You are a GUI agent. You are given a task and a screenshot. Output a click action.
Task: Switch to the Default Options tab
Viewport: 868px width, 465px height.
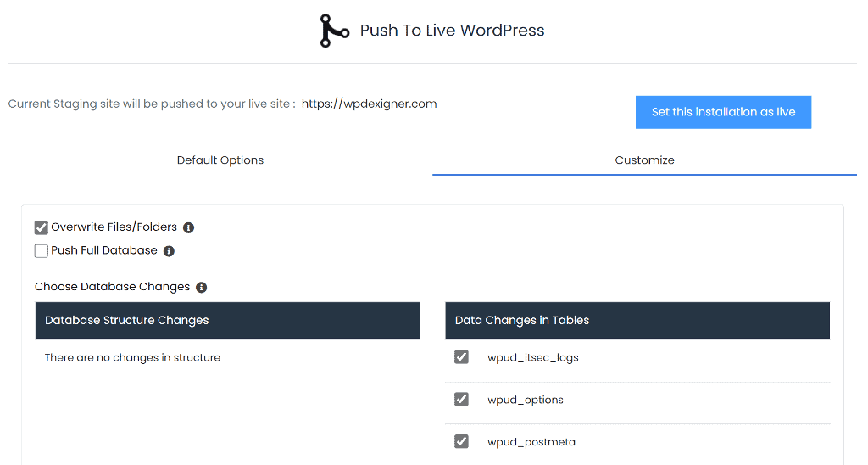pyautogui.click(x=220, y=160)
